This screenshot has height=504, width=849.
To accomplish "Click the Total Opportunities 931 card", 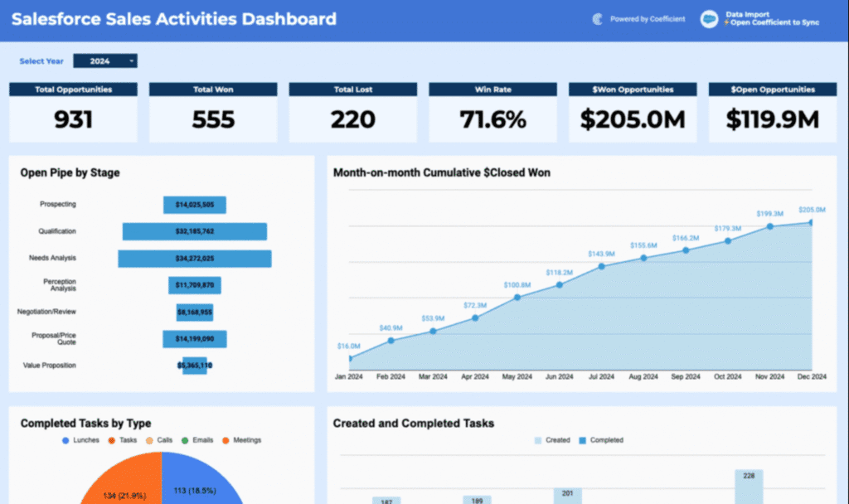I will pyautogui.click(x=74, y=112).
